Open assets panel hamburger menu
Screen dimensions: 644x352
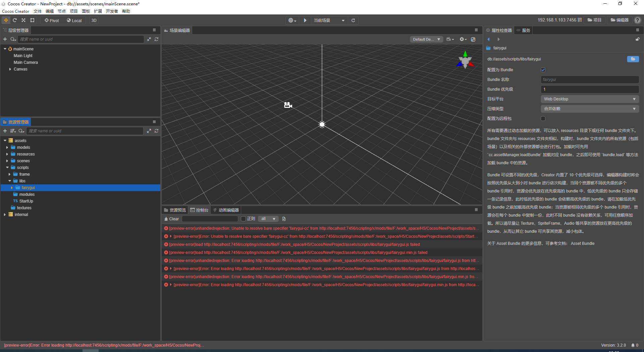[154, 122]
